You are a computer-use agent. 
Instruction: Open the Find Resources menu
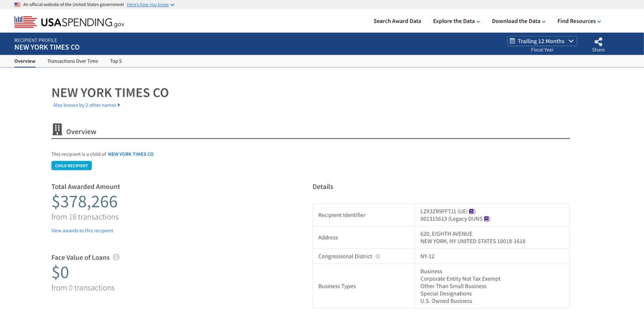pos(579,21)
